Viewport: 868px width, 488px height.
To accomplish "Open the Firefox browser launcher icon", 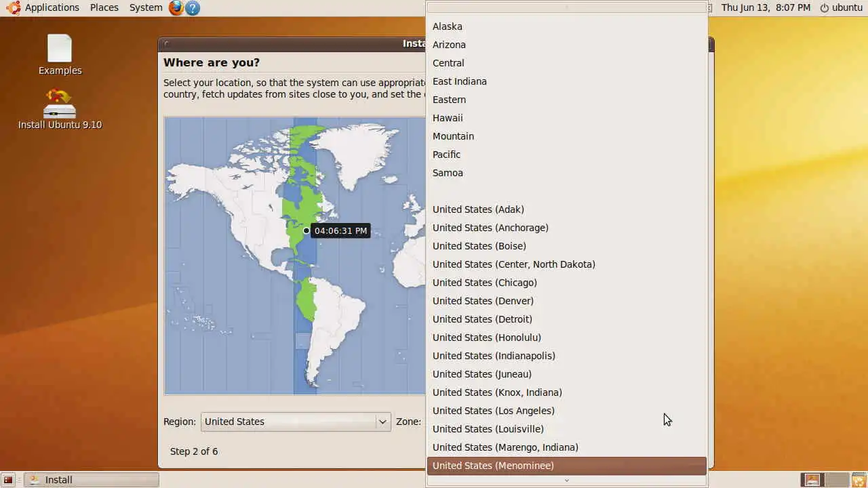I will (176, 7).
